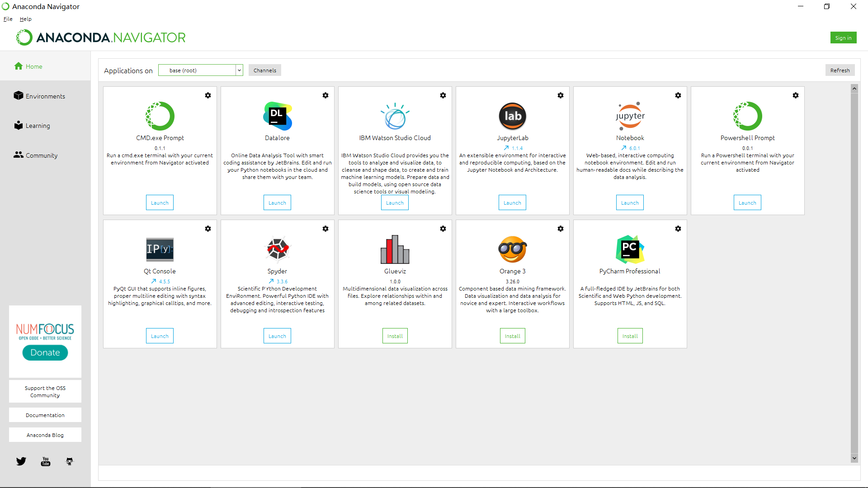Switch to the Learning tab
This screenshot has width=868, height=488.
click(x=45, y=126)
